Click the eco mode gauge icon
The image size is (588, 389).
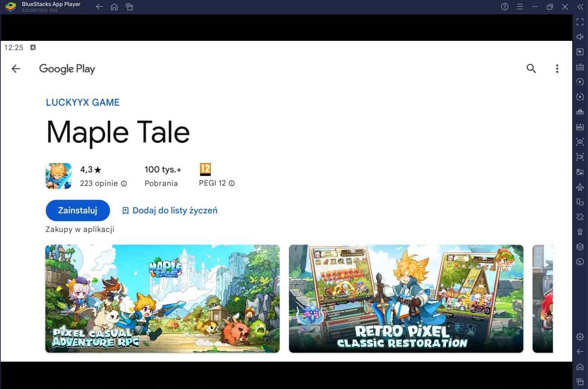[x=580, y=262]
